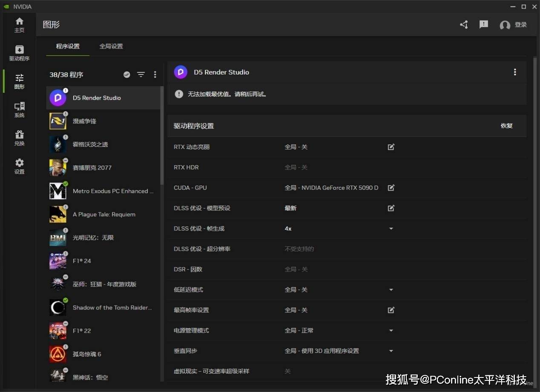
Task: Click the feedback icon in header
Action: [483, 25]
